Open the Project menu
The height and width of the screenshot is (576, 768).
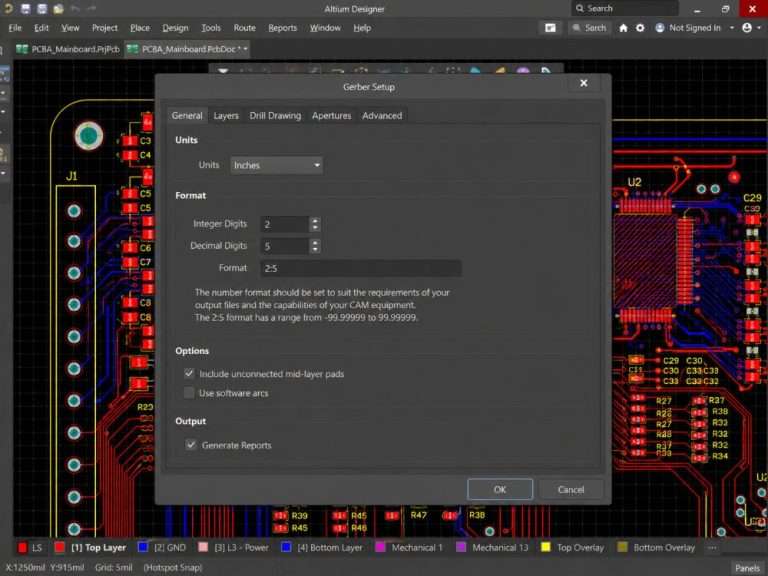coord(105,28)
